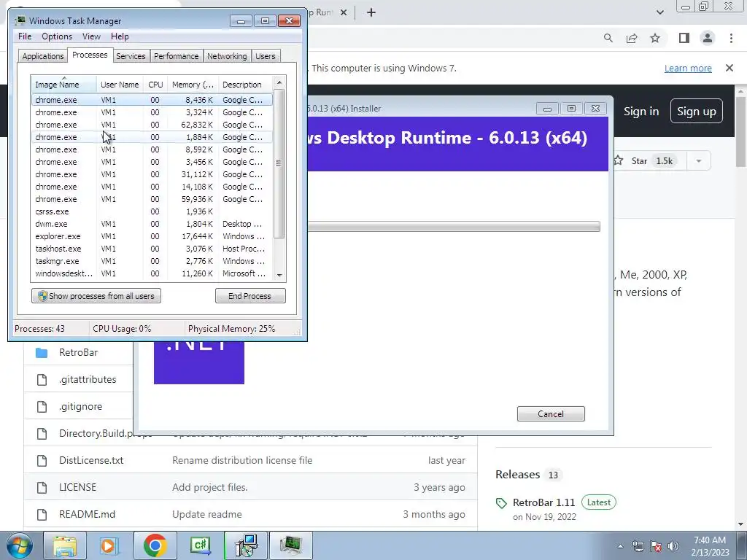Activate the installer taskbar icon

tap(246, 545)
